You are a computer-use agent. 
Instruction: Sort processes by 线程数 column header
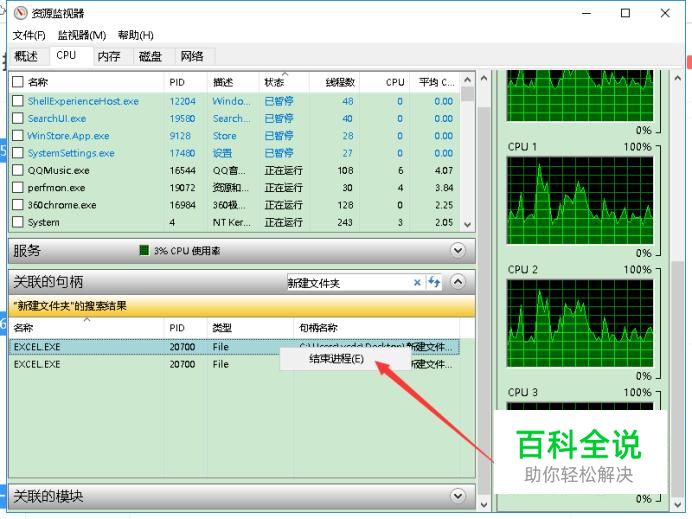335,82
